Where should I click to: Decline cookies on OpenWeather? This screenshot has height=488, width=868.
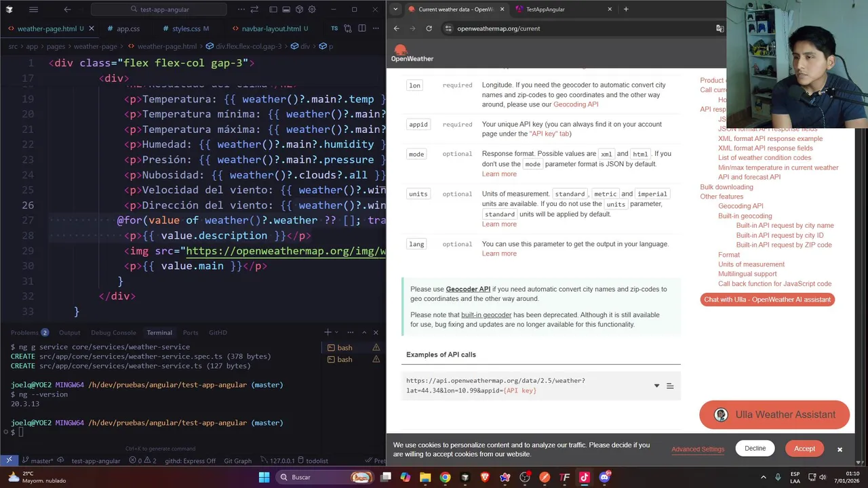755,449
